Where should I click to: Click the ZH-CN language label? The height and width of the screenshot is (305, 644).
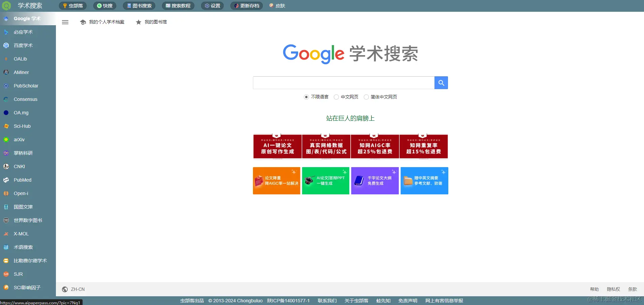(78, 289)
